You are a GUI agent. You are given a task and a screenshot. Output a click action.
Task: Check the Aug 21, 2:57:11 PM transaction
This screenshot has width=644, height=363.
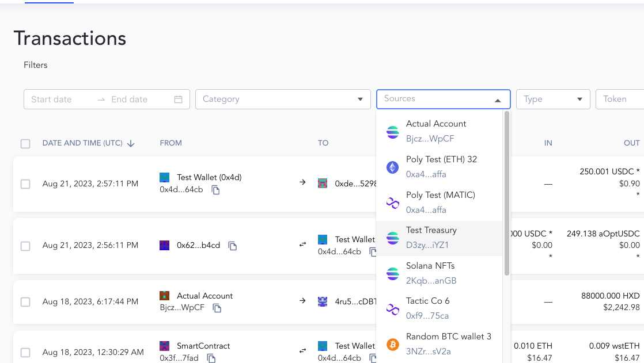[x=25, y=184]
